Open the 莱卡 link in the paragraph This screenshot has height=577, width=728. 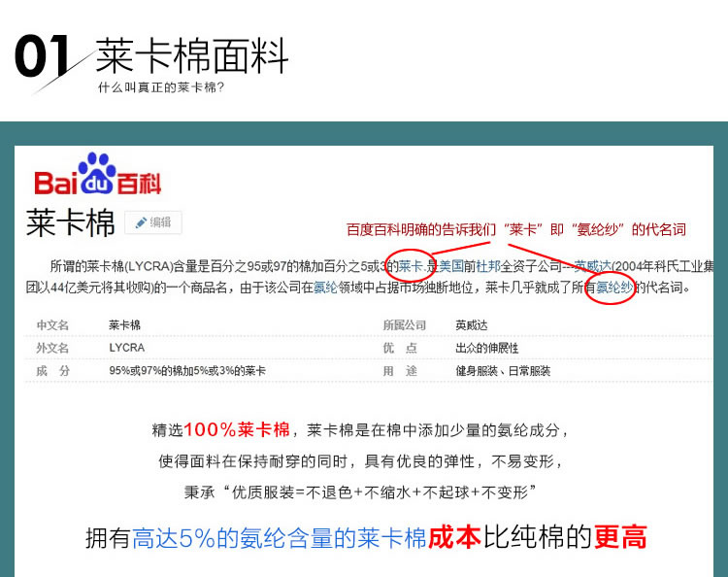tap(411, 266)
